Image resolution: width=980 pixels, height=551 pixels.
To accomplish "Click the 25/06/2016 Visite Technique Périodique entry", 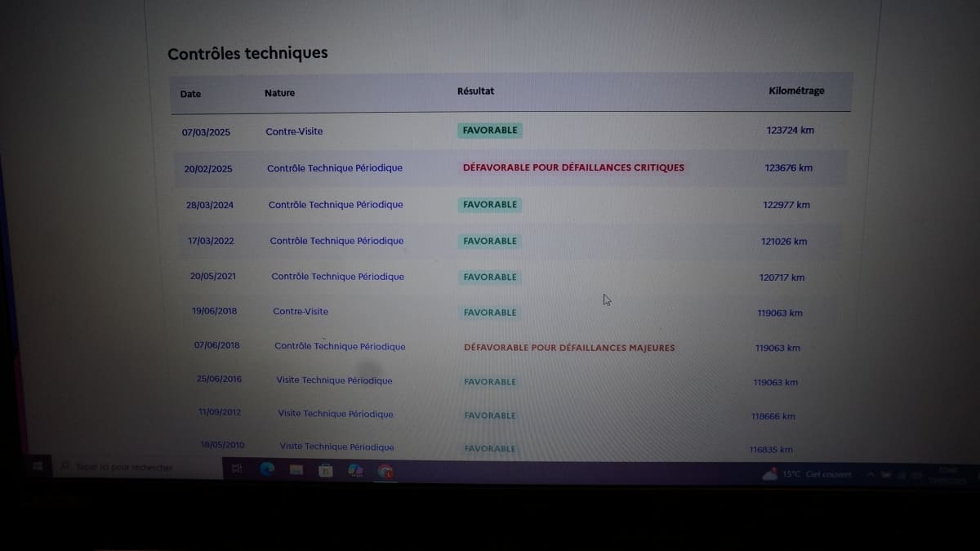I will pos(334,380).
